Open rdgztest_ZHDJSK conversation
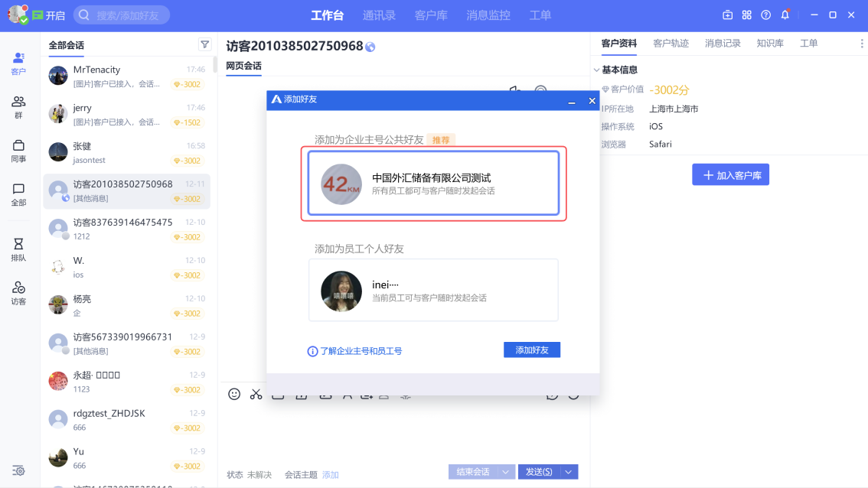Viewport: 868px width, 488px height. coord(127,420)
